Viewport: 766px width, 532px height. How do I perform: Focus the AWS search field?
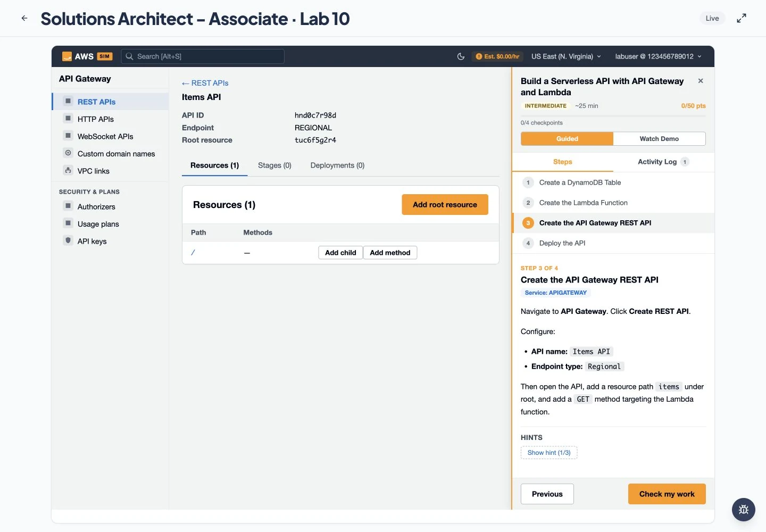(x=203, y=56)
